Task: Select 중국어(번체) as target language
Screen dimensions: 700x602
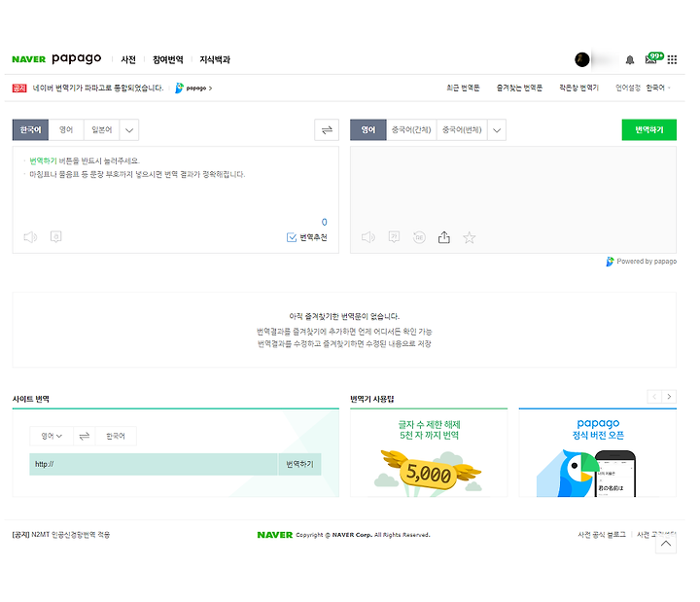Action: tap(462, 130)
